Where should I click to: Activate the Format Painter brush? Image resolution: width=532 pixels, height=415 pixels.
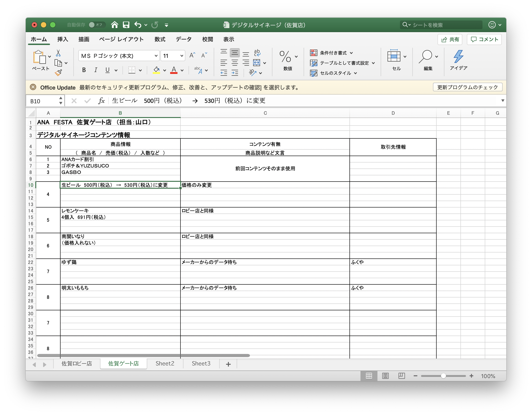click(x=58, y=73)
